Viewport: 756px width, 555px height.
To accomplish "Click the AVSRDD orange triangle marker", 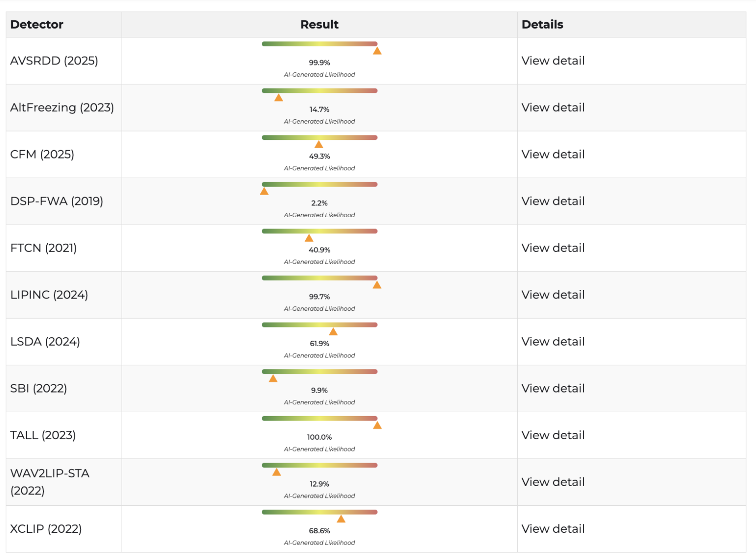I will (x=377, y=51).
